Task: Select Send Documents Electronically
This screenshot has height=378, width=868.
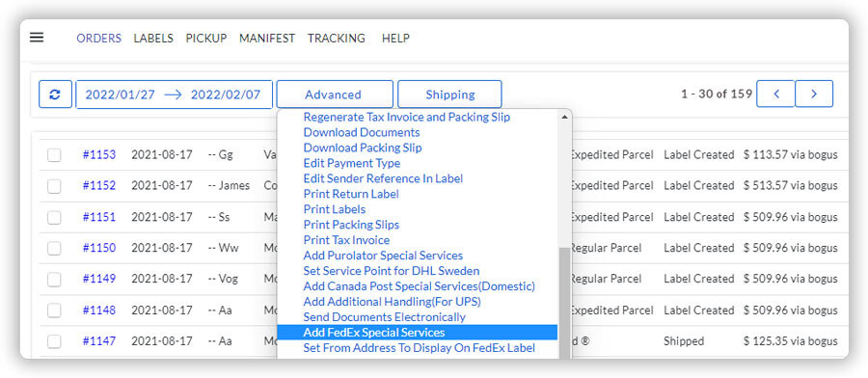Action: tap(384, 317)
